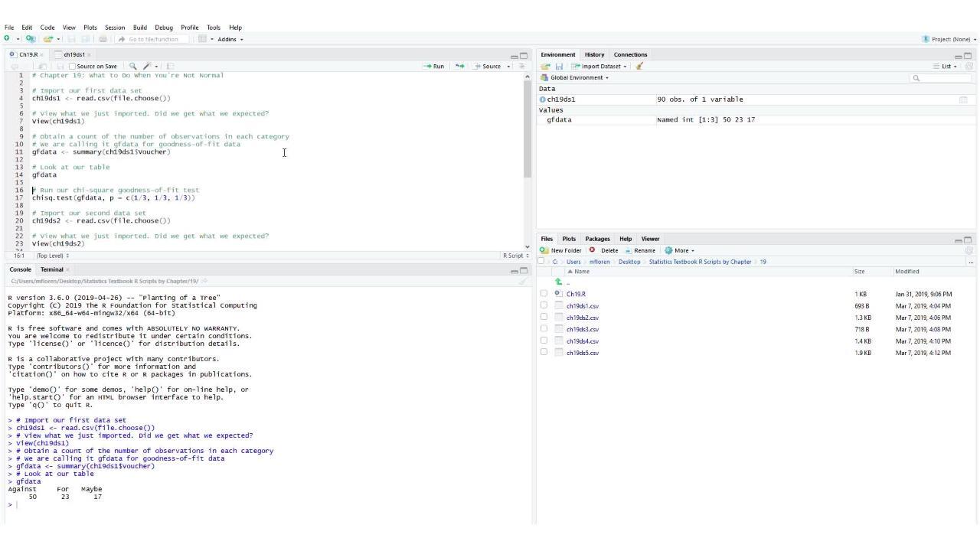Click the green up-arrow parent folder icon
The image size is (980, 551).
(558, 282)
